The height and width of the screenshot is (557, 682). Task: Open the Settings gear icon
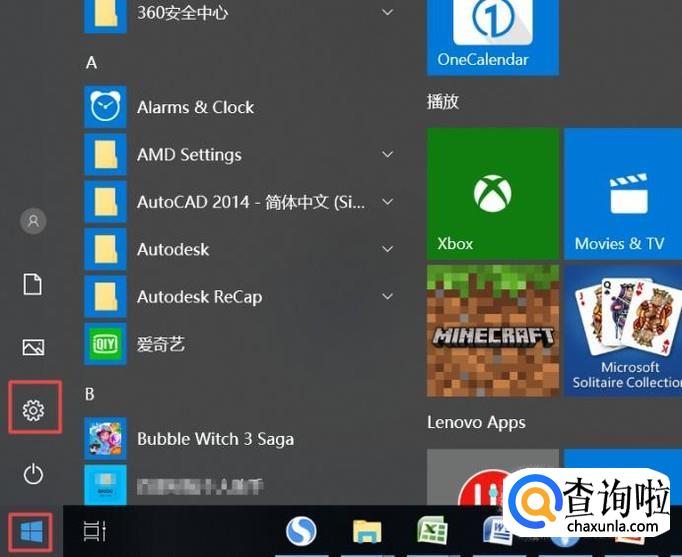[x=33, y=410]
